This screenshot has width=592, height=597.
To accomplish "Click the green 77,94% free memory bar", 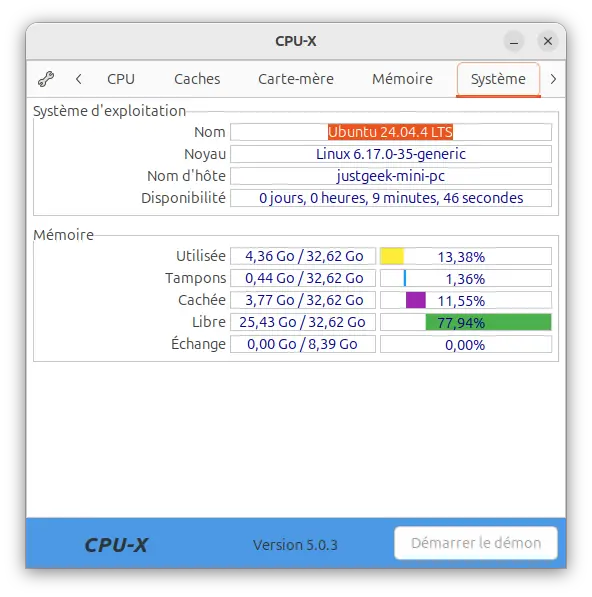I will pos(466,322).
